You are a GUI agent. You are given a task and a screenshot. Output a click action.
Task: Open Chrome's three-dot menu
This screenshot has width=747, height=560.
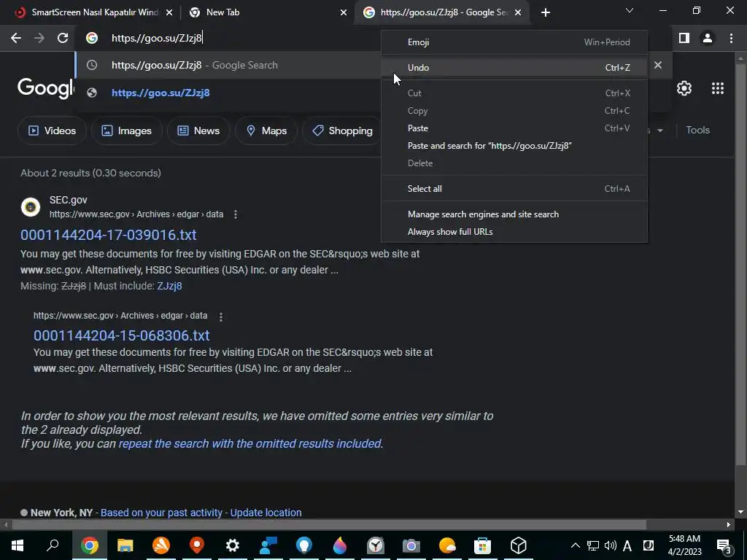[x=731, y=38]
